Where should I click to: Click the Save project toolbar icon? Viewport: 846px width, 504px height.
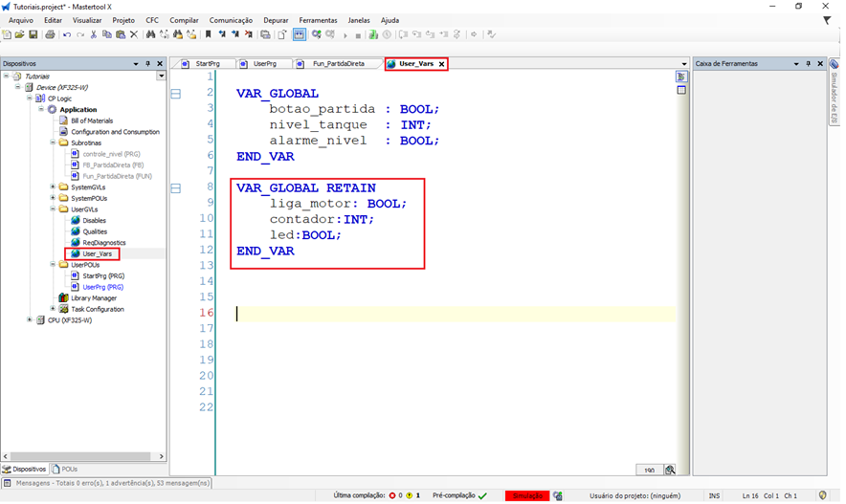coord(33,34)
